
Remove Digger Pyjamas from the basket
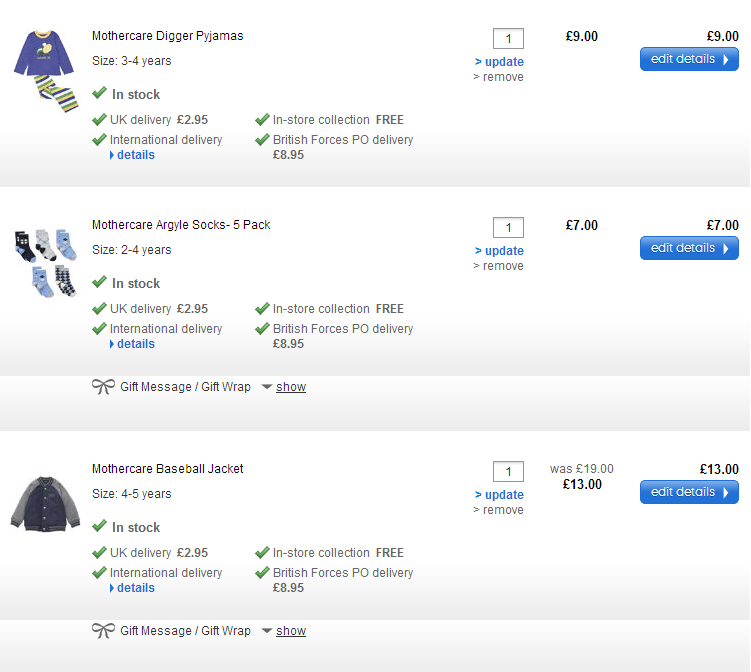tap(499, 77)
